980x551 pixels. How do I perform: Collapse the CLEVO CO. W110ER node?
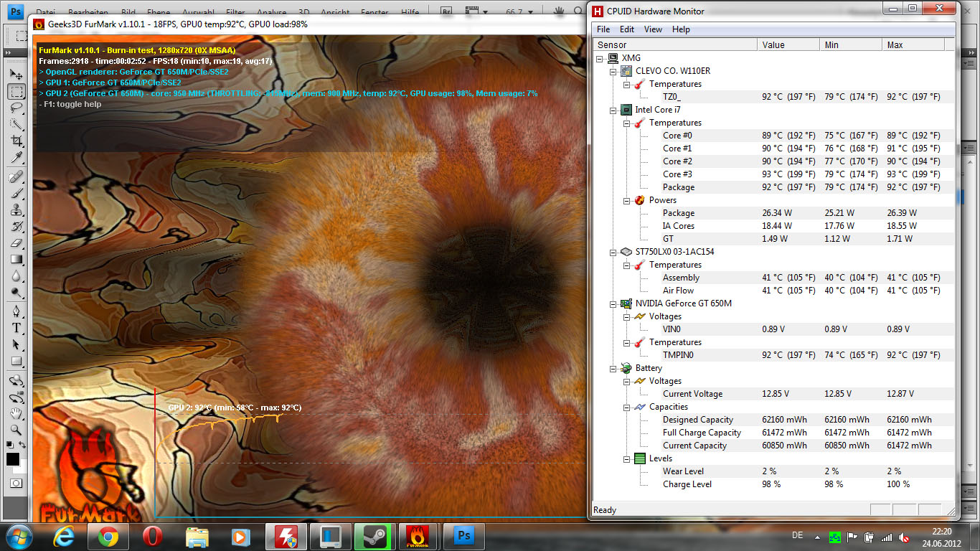(613, 71)
